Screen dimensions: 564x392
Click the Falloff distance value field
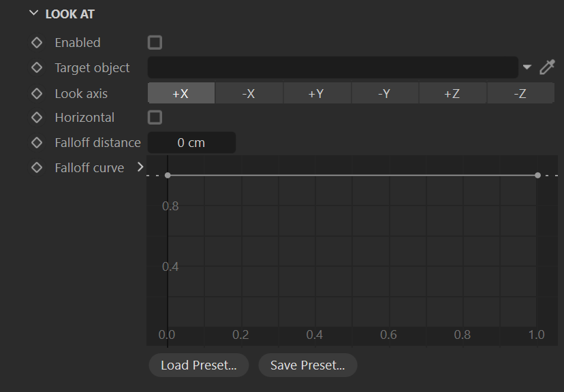191,143
